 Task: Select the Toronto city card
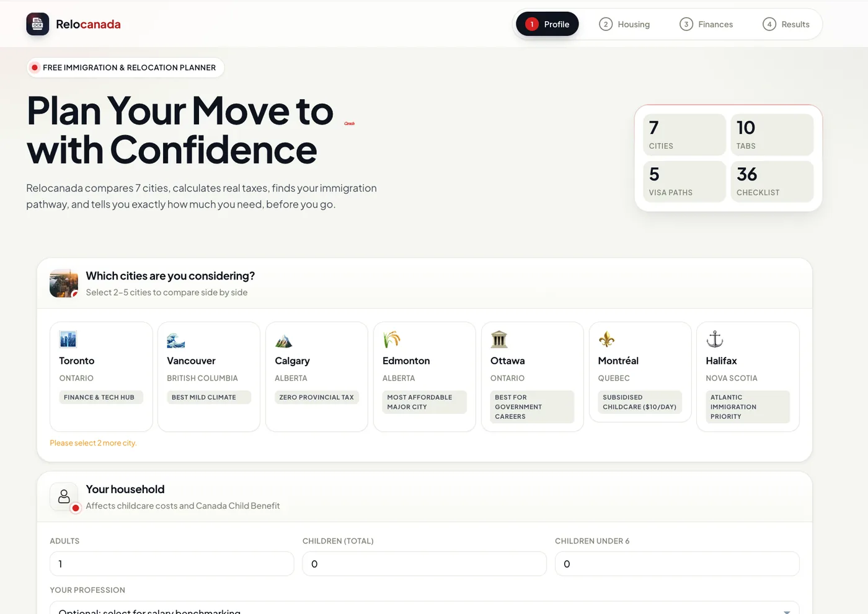pos(101,377)
